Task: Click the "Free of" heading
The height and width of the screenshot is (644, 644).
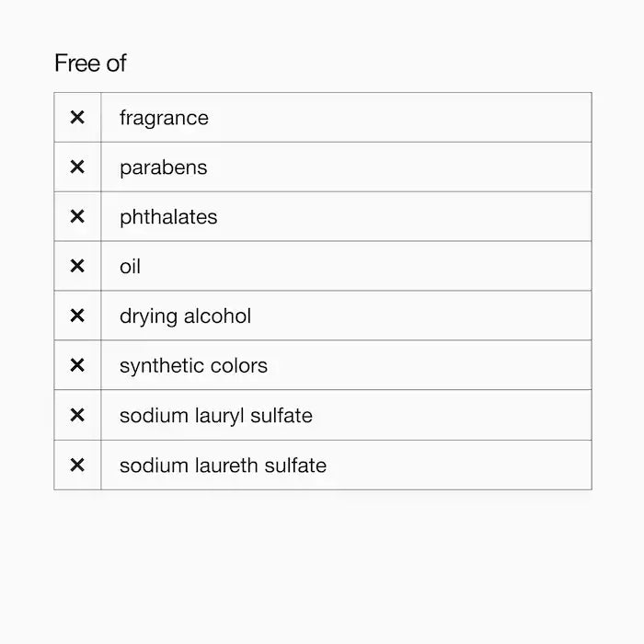Action: (90, 63)
